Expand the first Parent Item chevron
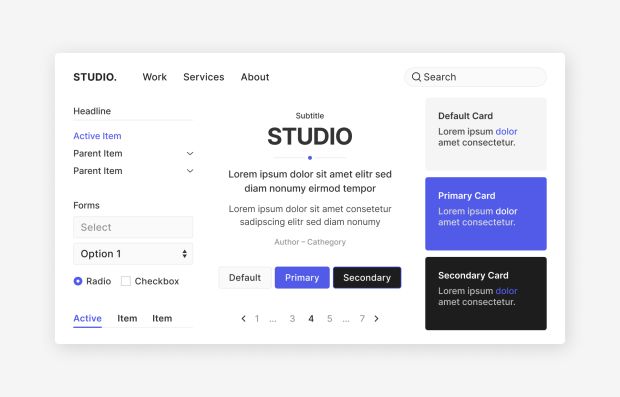620x397 pixels. tap(190, 153)
